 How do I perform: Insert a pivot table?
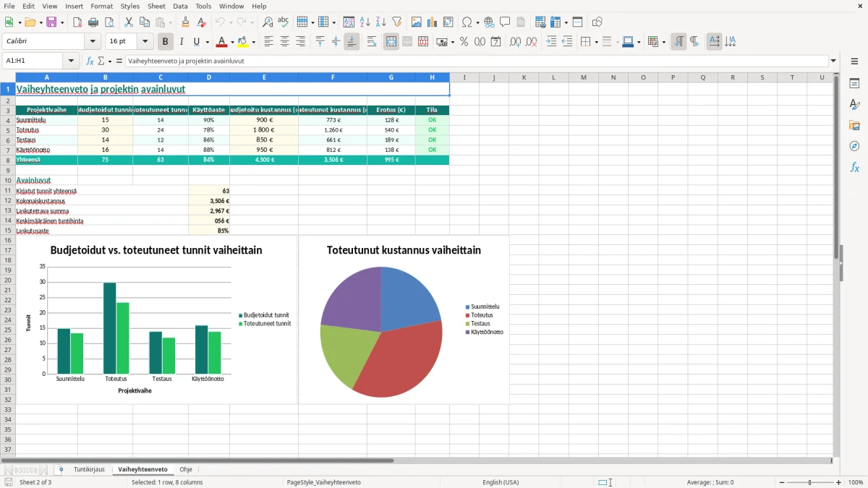tap(448, 22)
